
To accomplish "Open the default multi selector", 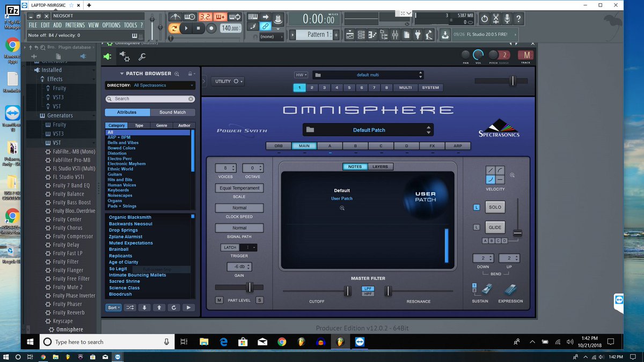I will point(368,75).
